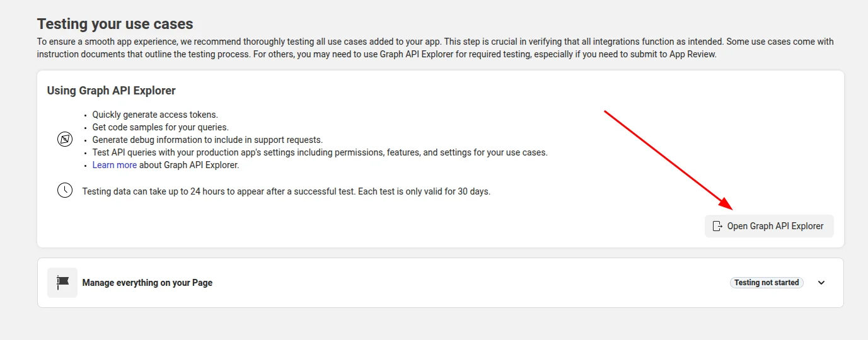The height and width of the screenshot is (340, 868).
Task: Click the Testing your use cases heading
Action: [x=115, y=24]
